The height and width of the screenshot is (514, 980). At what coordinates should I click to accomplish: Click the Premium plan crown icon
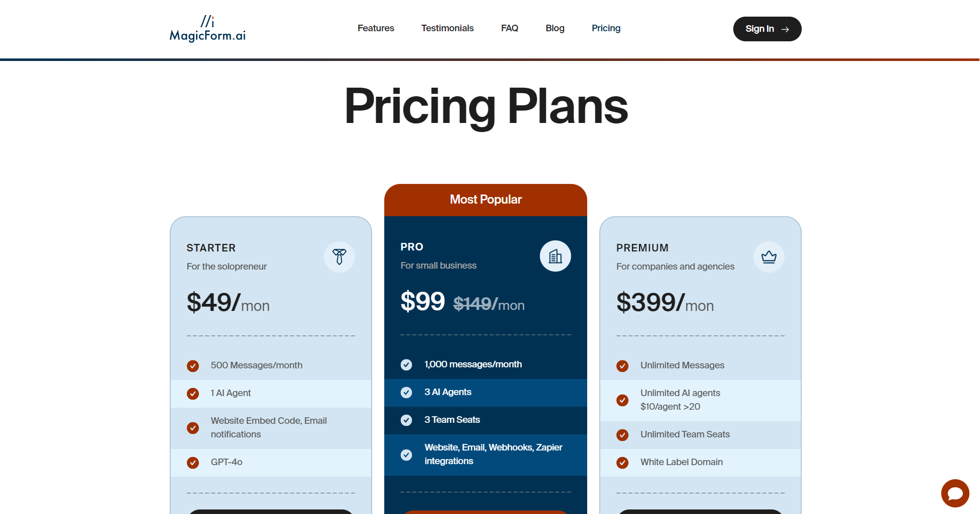(768, 257)
